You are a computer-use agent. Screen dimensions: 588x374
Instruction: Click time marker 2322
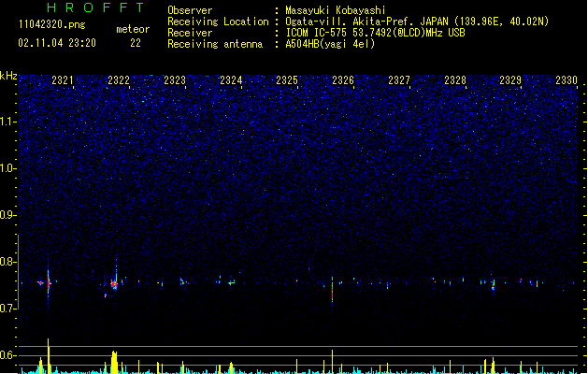pos(119,80)
